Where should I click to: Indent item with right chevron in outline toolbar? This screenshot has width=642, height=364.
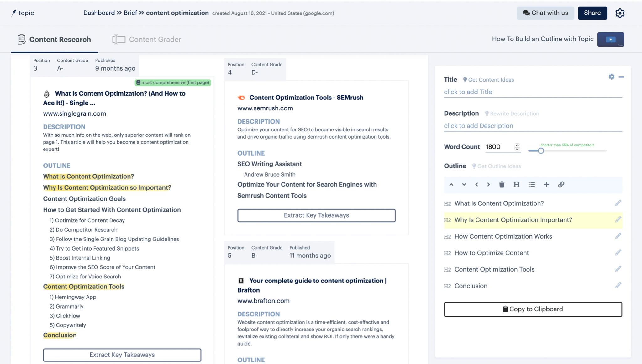pos(488,185)
